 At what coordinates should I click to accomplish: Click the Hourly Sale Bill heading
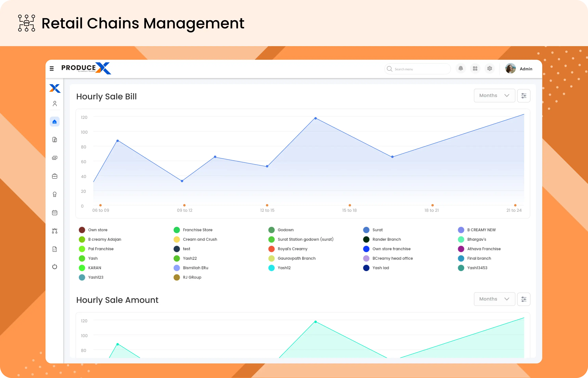click(x=106, y=96)
